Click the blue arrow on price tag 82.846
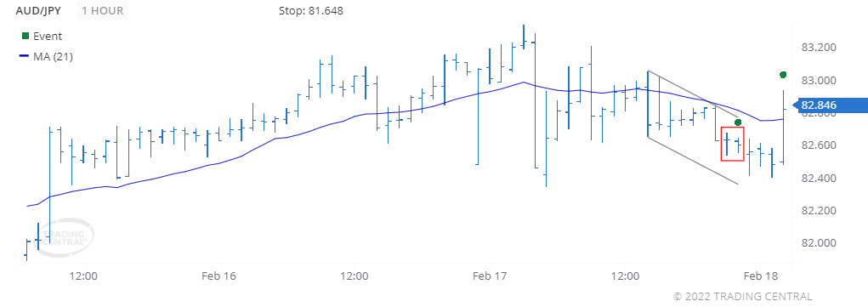This screenshot has height=307, width=868. pyautogui.click(x=796, y=105)
